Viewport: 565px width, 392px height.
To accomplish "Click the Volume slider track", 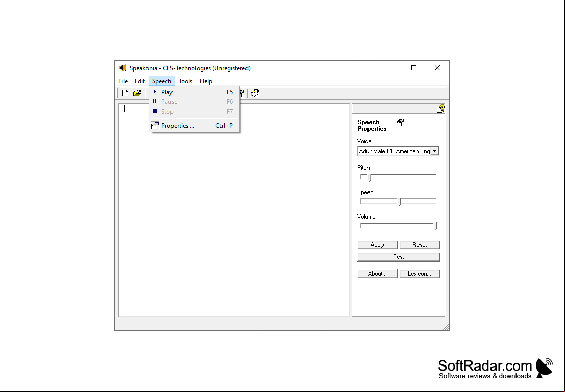I will pyautogui.click(x=398, y=226).
